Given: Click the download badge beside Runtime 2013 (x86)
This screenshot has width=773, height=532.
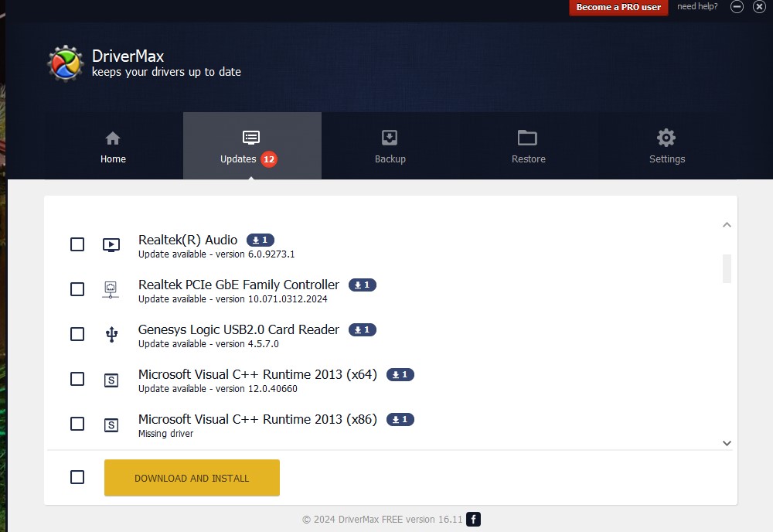Looking at the screenshot, I should 400,420.
